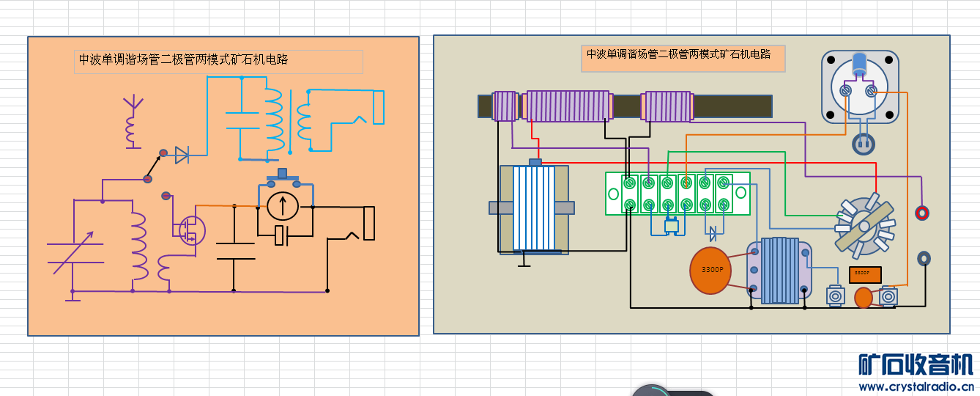Click the orange 3300P capacitor
The width and height of the screenshot is (980, 396).
pos(710,270)
